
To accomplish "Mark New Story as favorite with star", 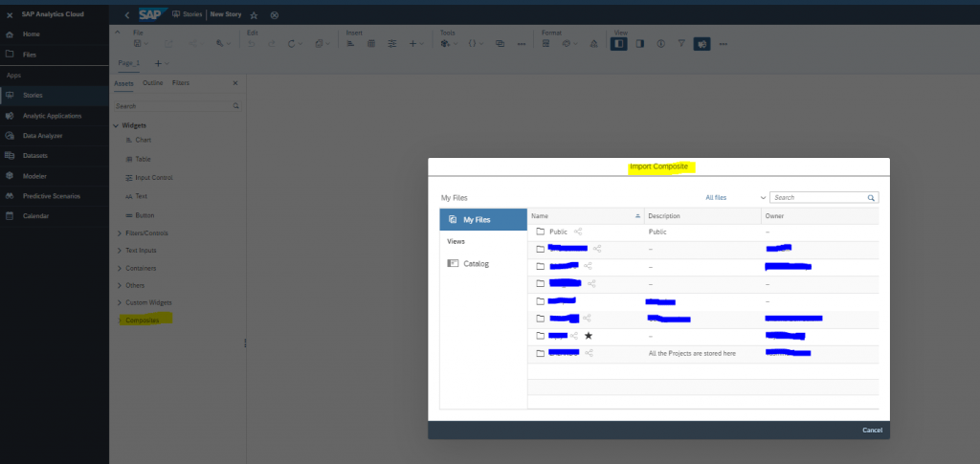I will pos(254,15).
